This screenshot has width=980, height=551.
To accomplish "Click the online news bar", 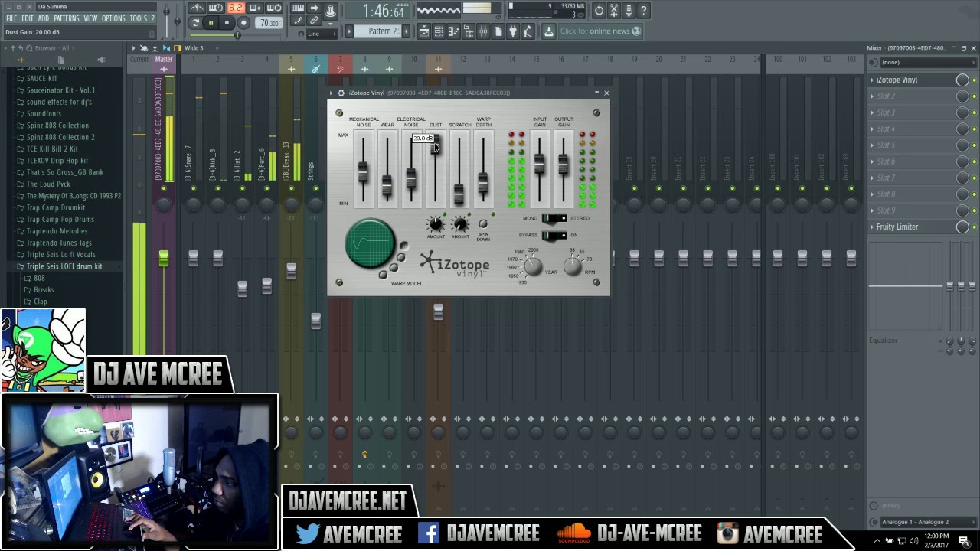I will click(x=601, y=31).
